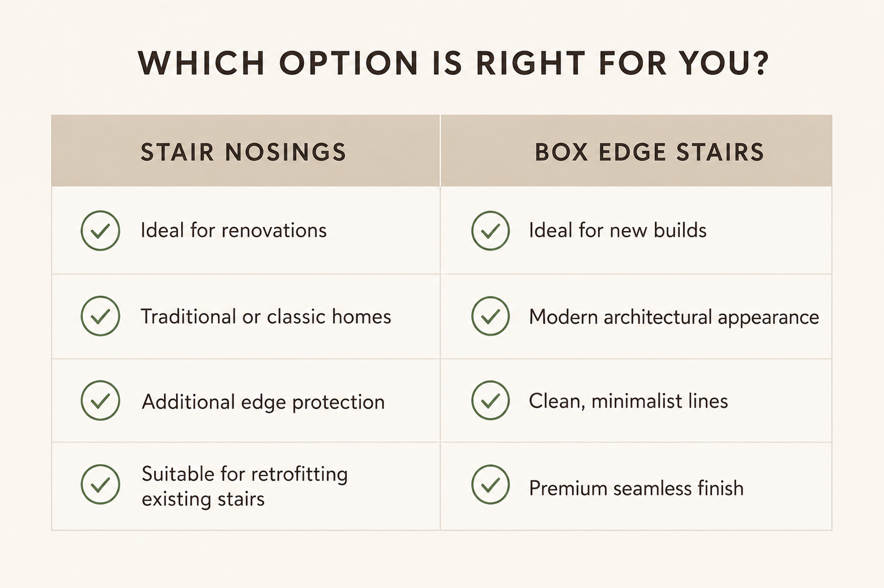
Task: Click 'Clean, minimalist lines' text
Action: pyautogui.click(x=629, y=401)
